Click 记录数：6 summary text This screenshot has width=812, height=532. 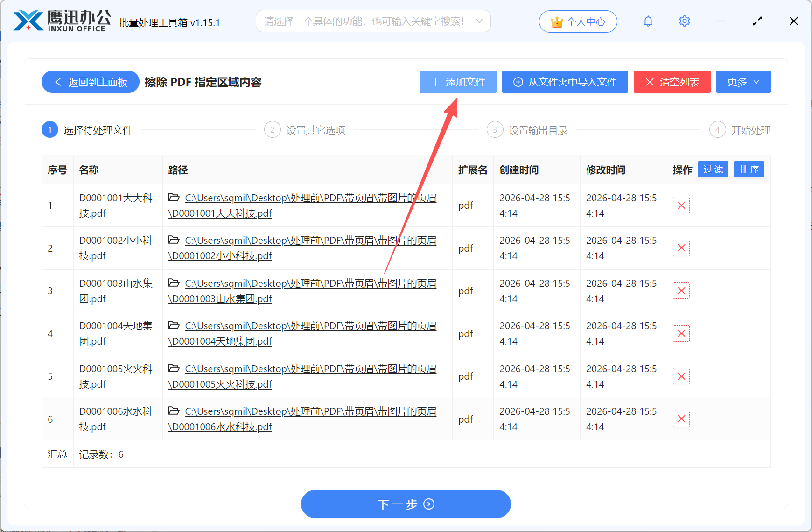(x=101, y=454)
